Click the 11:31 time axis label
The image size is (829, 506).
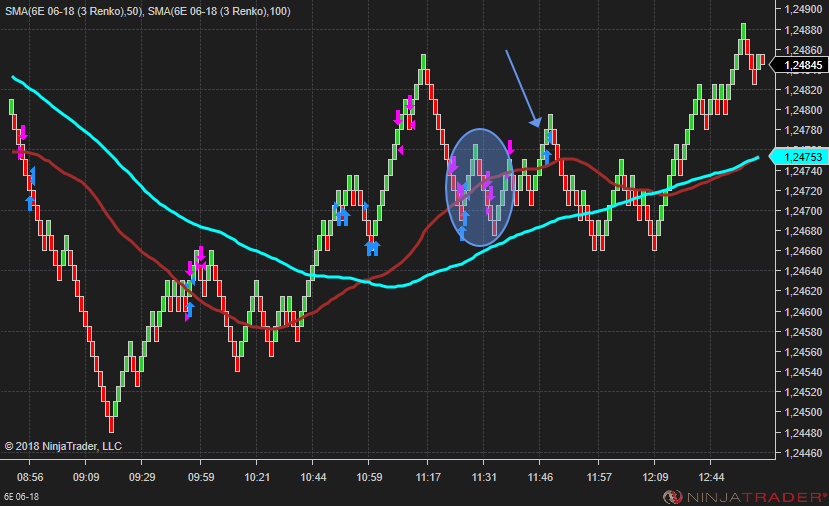pyautogui.click(x=484, y=477)
